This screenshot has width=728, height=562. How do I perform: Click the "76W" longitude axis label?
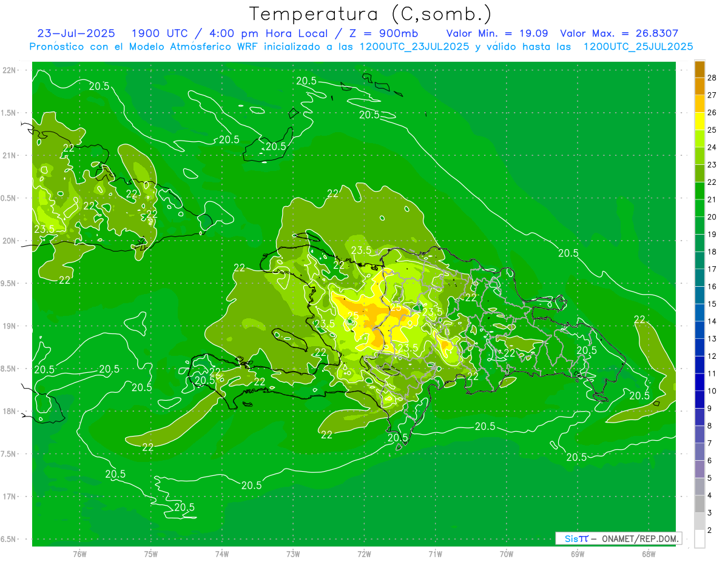coord(79,554)
